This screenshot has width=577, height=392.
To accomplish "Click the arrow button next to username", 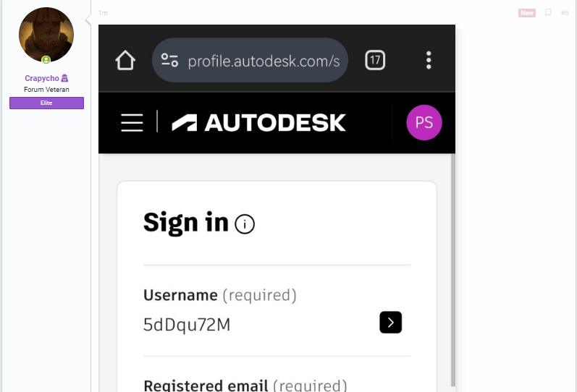I will point(390,323).
